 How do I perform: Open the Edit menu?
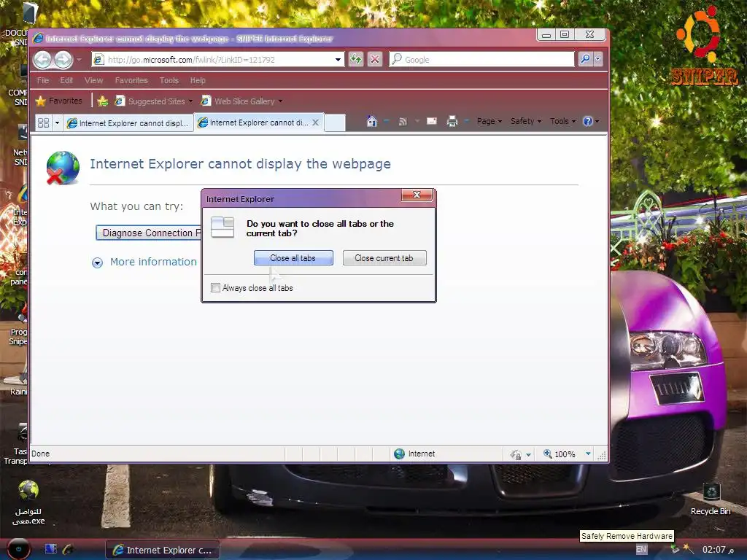click(66, 80)
